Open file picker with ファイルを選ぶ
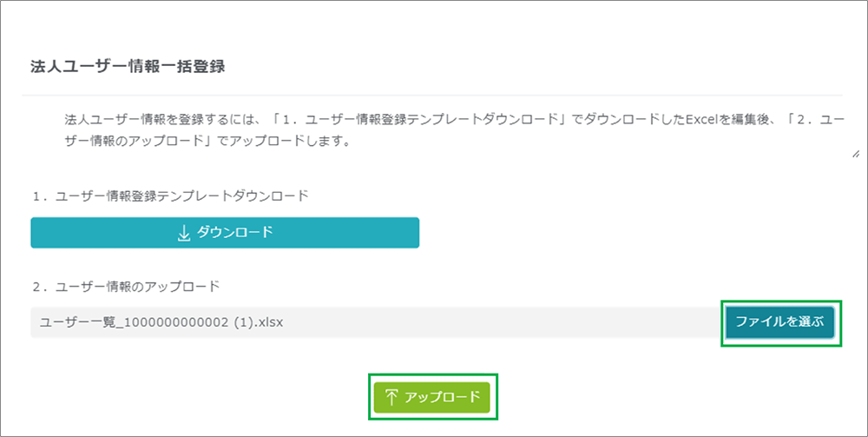The image size is (868, 437). point(779,322)
